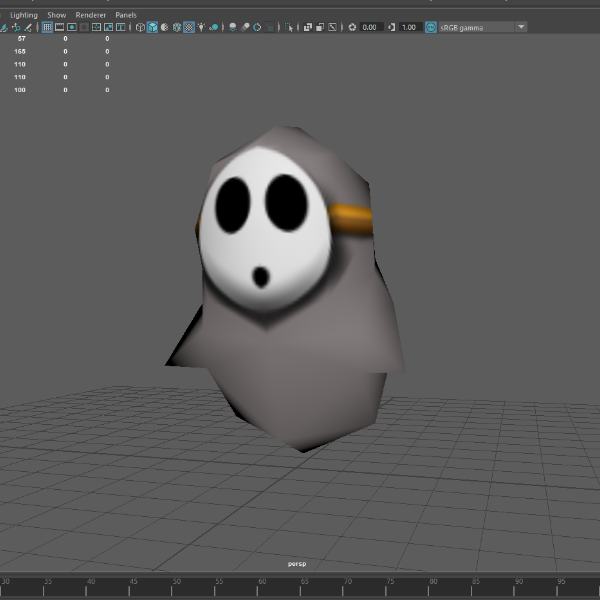This screenshot has height=600, width=600.
Task: Toggle the viewport Grid icon
Action: point(47,27)
